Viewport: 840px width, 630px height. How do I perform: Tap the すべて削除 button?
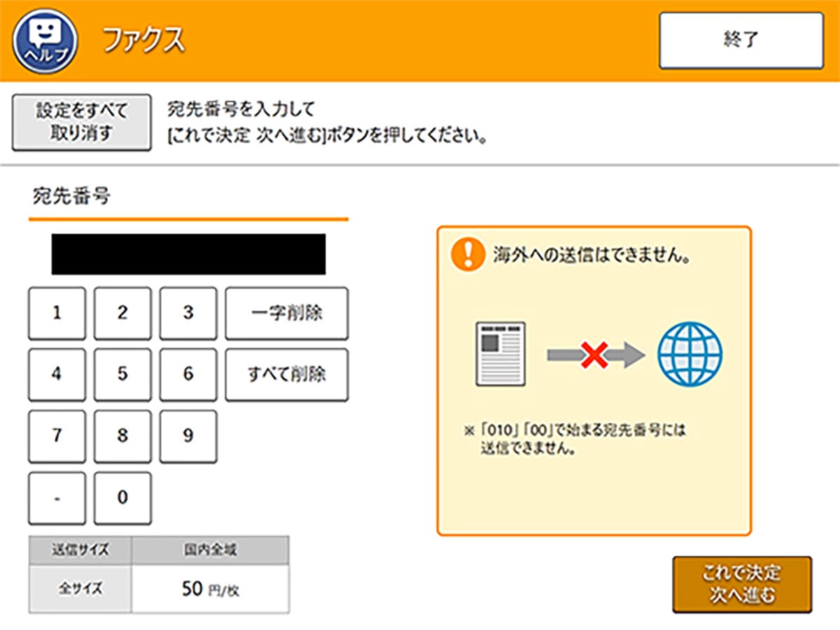click(x=286, y=374)
